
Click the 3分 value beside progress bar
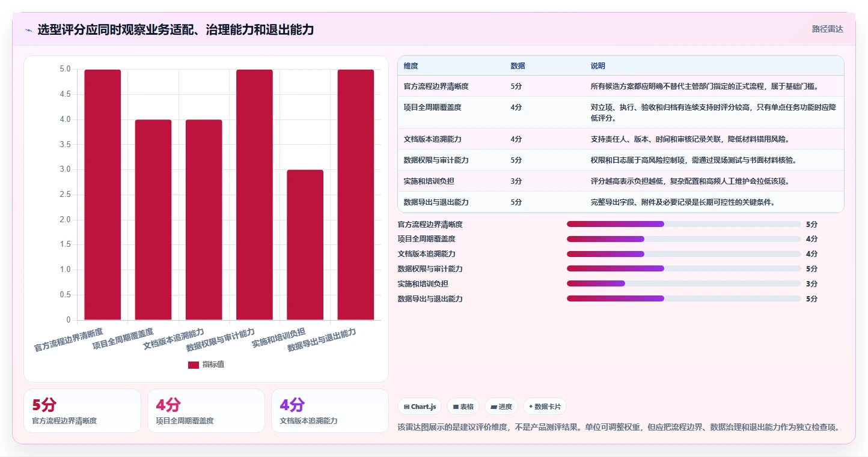[x=811, y=283]
